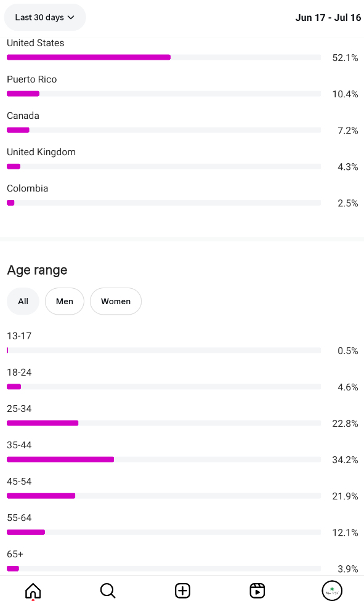Select the Women age filter
Image resolution: width=364 pixels, height=601 pixels.
(x=116, y=301)
